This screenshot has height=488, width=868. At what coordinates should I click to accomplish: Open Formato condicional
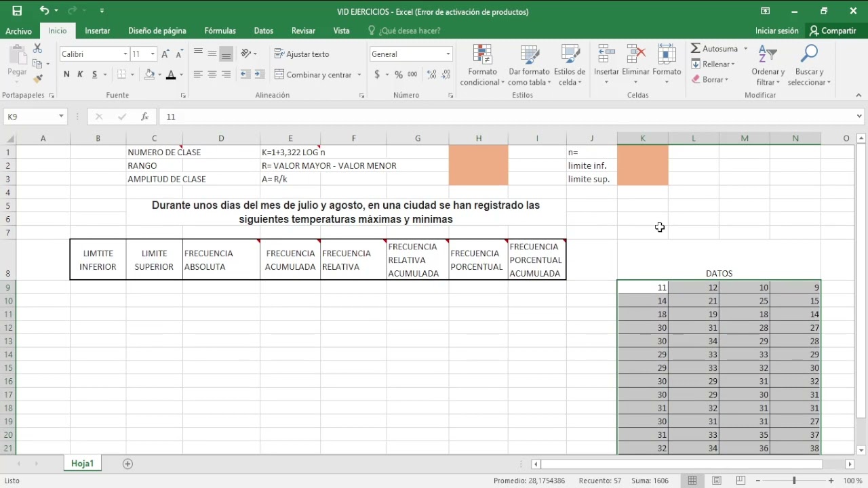[x=482, y=66]
